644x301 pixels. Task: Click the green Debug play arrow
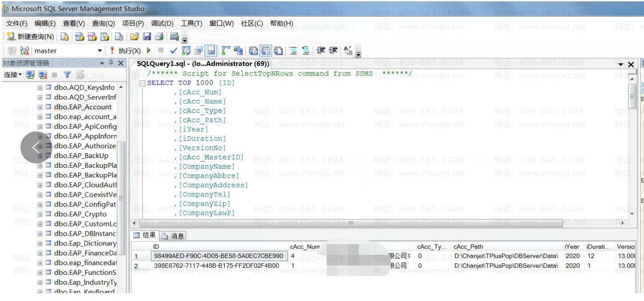pos(149,51)
